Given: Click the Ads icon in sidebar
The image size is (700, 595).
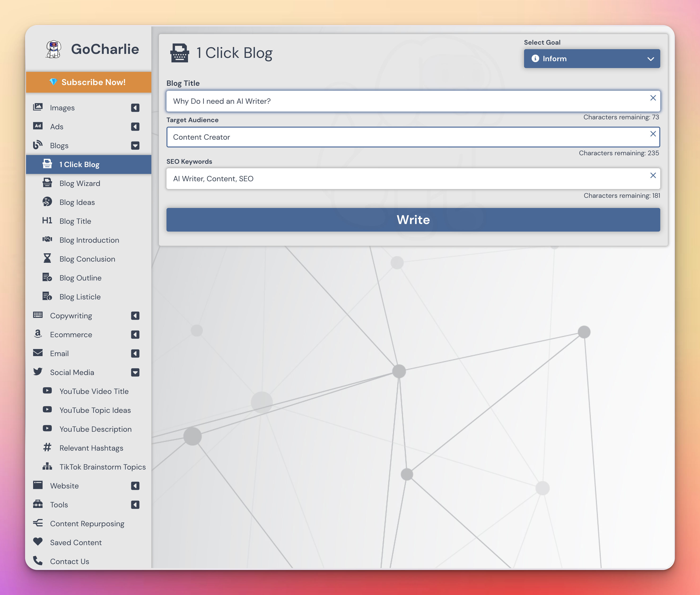Looking at the screenshot, I should (x=38, y=126).
